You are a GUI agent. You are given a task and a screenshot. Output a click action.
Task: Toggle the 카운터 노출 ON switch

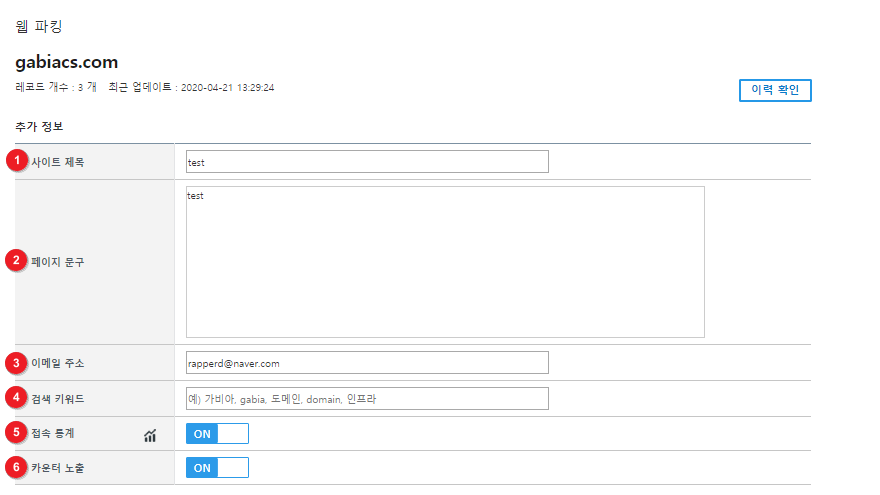pyautogui.click(x=217, y=468)
